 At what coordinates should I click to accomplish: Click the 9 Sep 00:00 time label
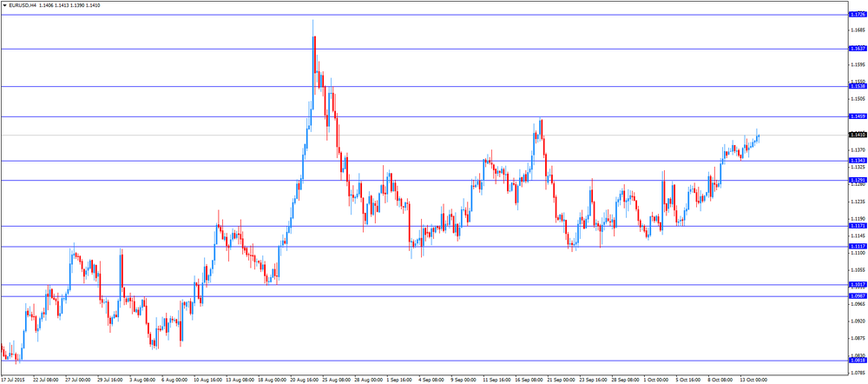click(465, 381)
